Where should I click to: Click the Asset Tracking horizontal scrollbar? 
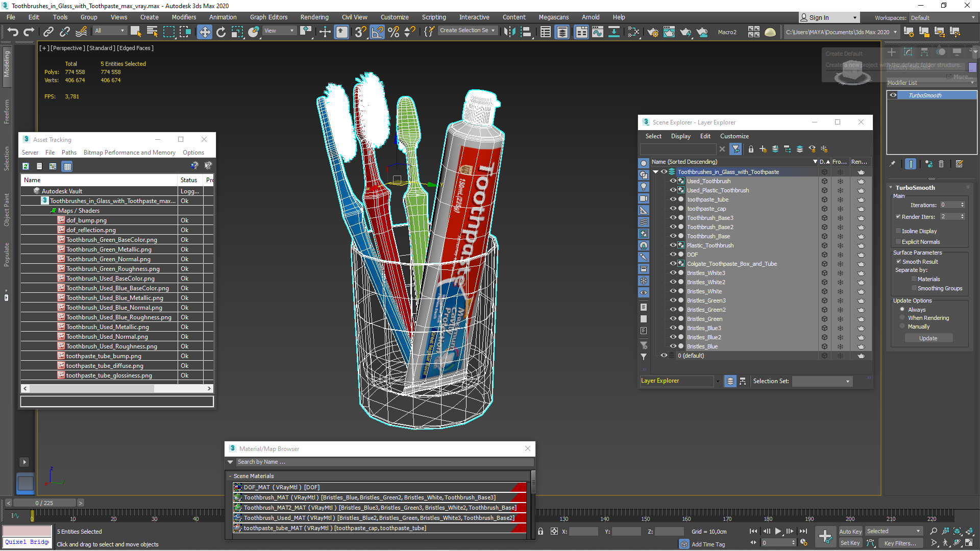click(x=92, y=388)
